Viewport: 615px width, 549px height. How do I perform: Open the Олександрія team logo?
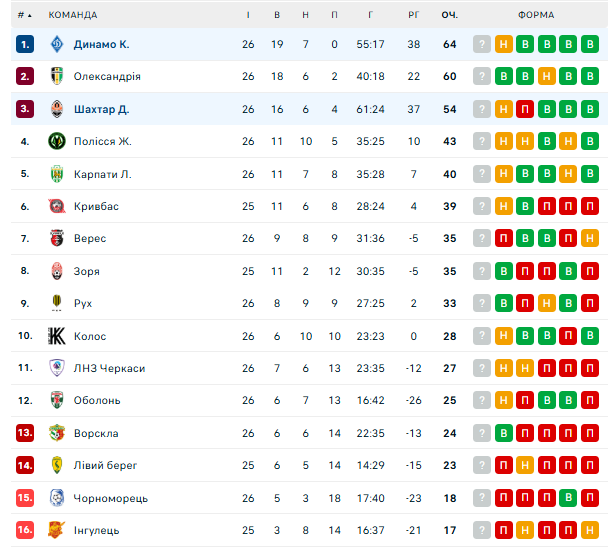pyautogui.click(x=57, y=76)
